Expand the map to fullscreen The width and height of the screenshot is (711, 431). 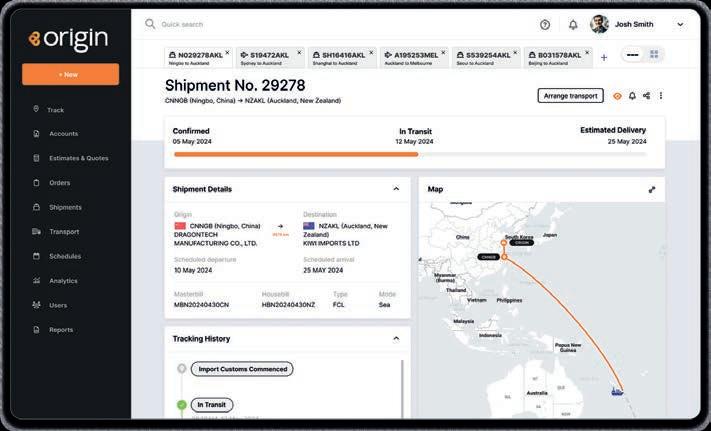652,189
